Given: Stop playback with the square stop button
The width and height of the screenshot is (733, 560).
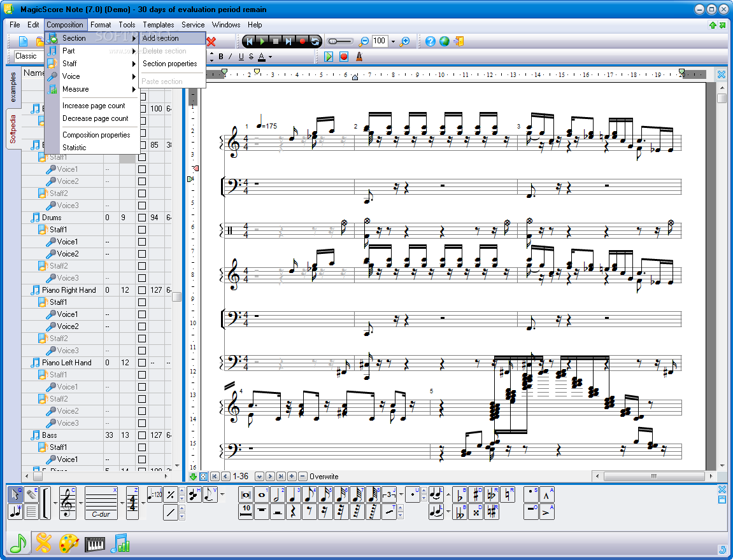Looking at the screenshot, I should [x=276, y=41].
